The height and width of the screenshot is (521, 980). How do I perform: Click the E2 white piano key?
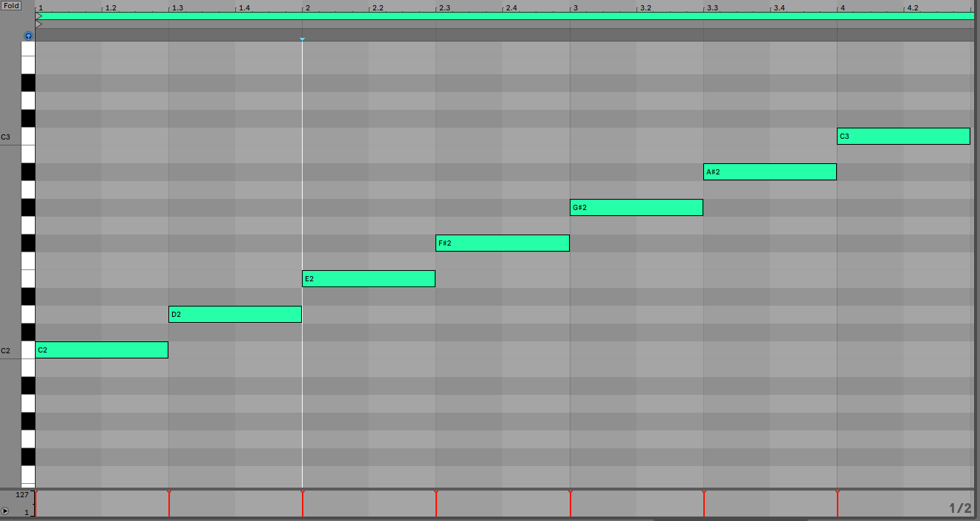pyautogui.click(x=28, y=278)
